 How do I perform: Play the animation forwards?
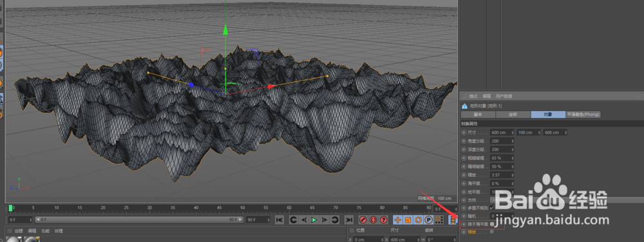(314, 220)
